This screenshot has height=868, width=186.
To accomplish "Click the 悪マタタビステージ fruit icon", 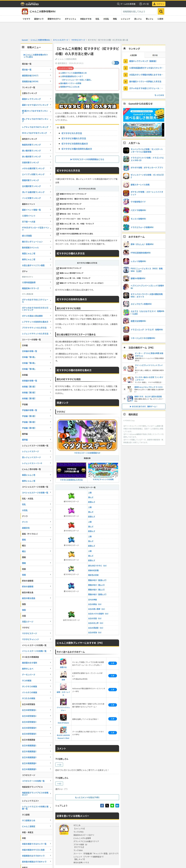I will click(71, 586).
